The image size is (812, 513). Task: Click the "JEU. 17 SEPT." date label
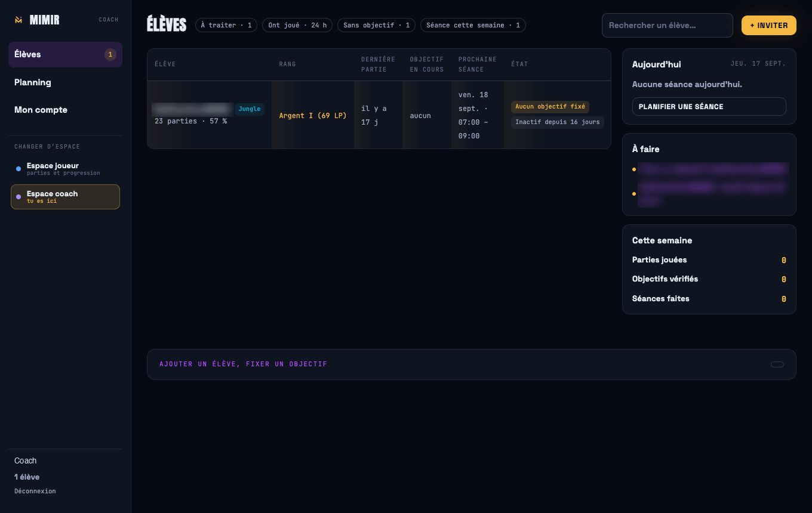point(758,64)
